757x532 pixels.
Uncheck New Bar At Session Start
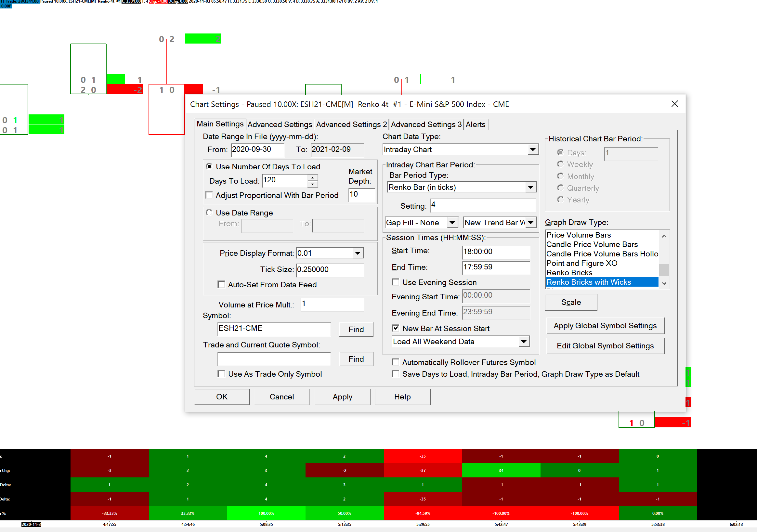395,328
